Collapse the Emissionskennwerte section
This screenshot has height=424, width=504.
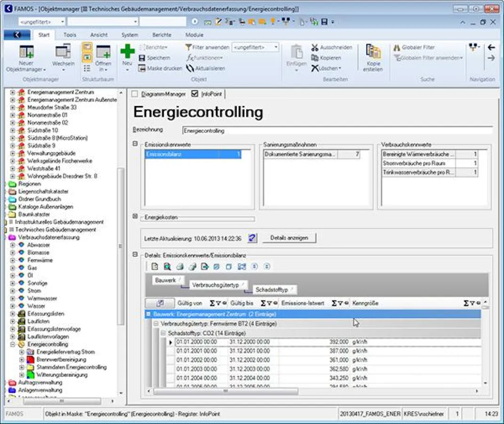coord(136,144)
